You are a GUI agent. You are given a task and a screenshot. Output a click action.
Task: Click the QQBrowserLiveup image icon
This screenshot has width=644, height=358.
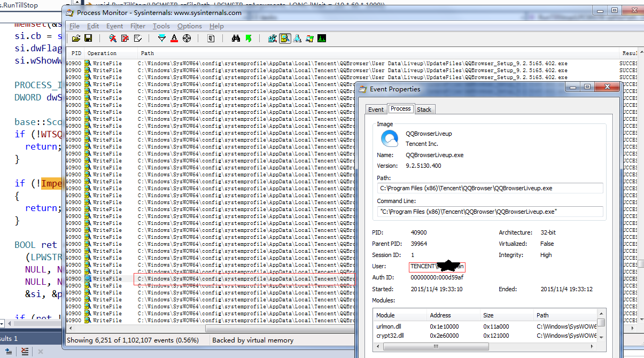pos(390,138)
